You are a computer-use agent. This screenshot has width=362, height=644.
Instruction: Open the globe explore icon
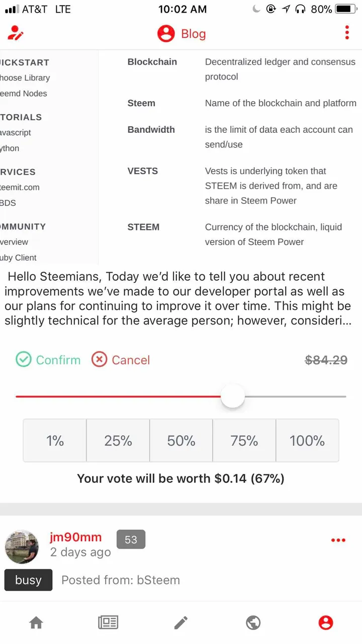(x=253, y=623)
